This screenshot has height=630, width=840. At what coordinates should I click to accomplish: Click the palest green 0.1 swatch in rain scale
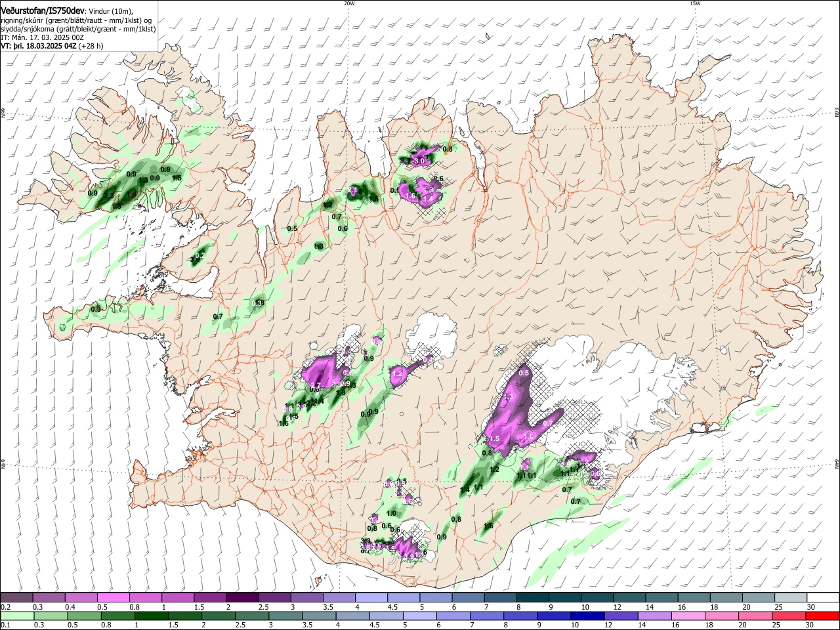point(17,616)
